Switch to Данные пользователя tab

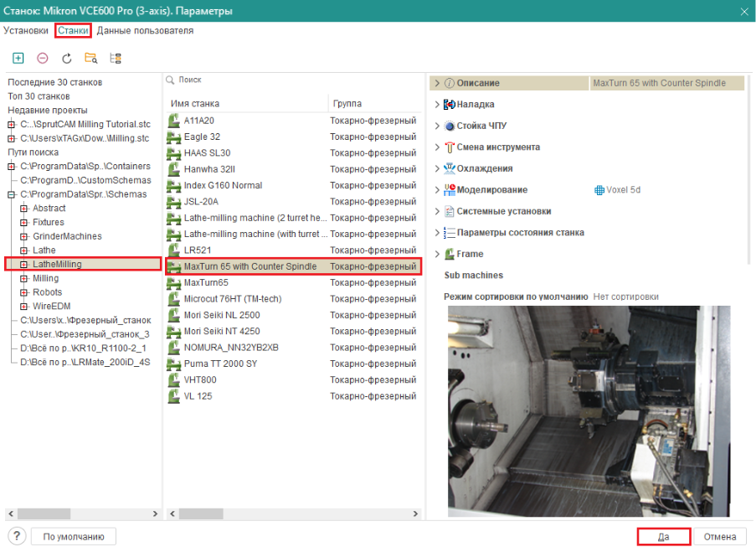coord(145,31)
